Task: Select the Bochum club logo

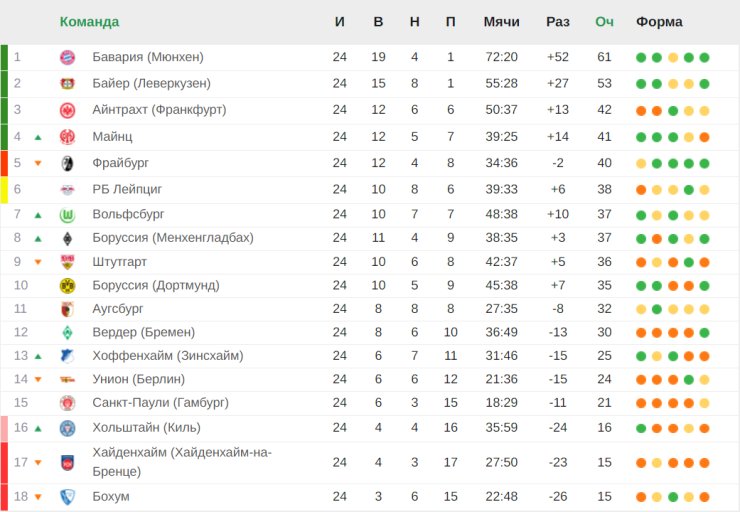Action: (67, 497)
